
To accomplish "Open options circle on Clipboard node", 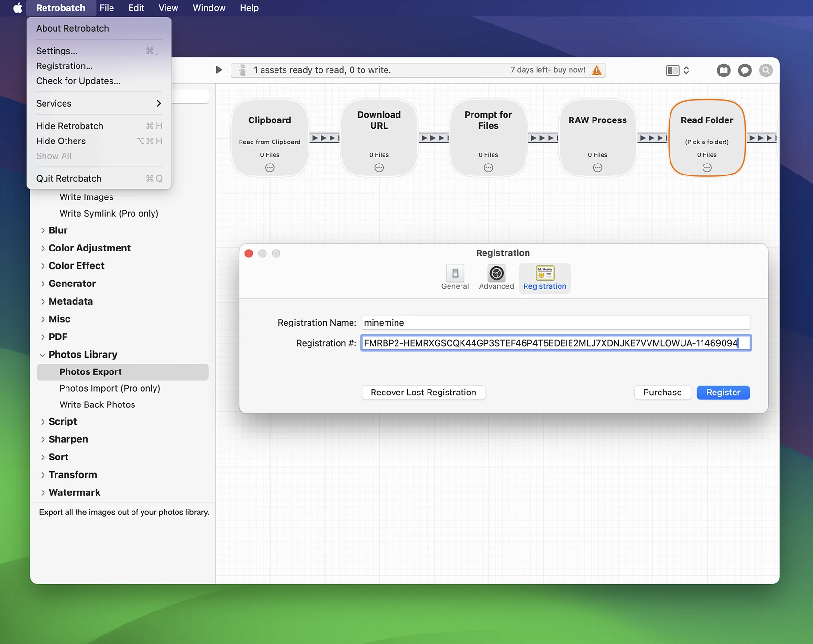I will pyautogui.click(x=270, y=168).
